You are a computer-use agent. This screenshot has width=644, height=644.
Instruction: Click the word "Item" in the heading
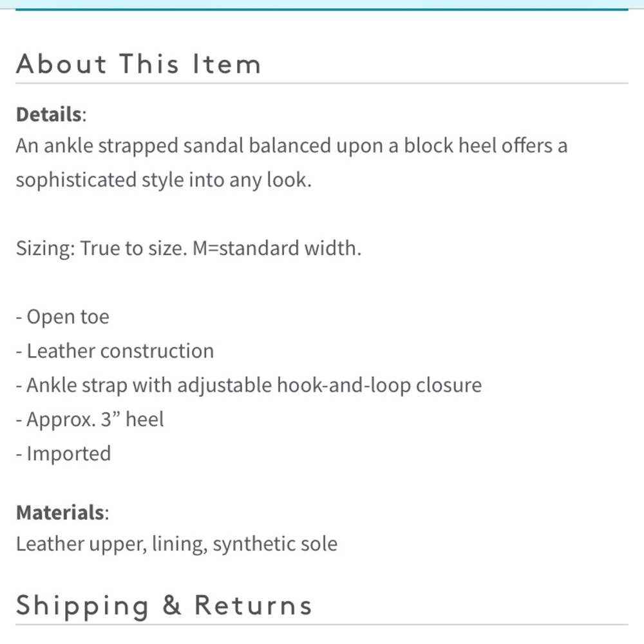[227, 64]
